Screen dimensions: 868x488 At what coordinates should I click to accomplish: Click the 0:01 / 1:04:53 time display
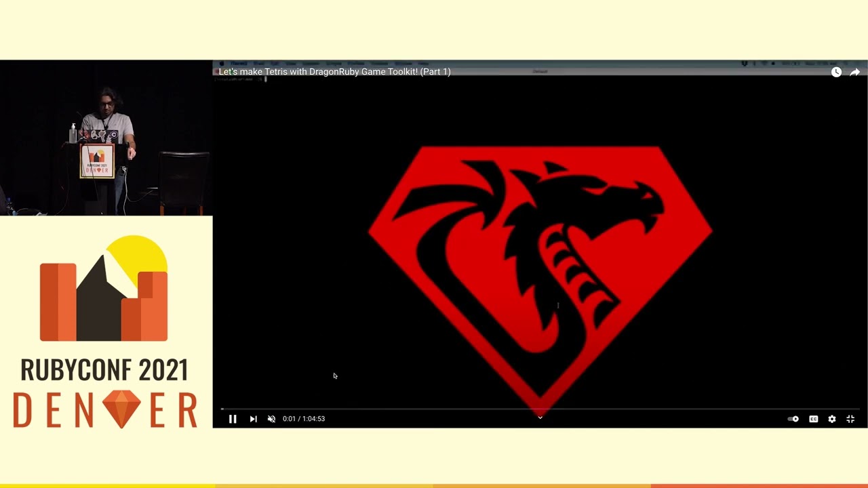click(x=304, y=419)
